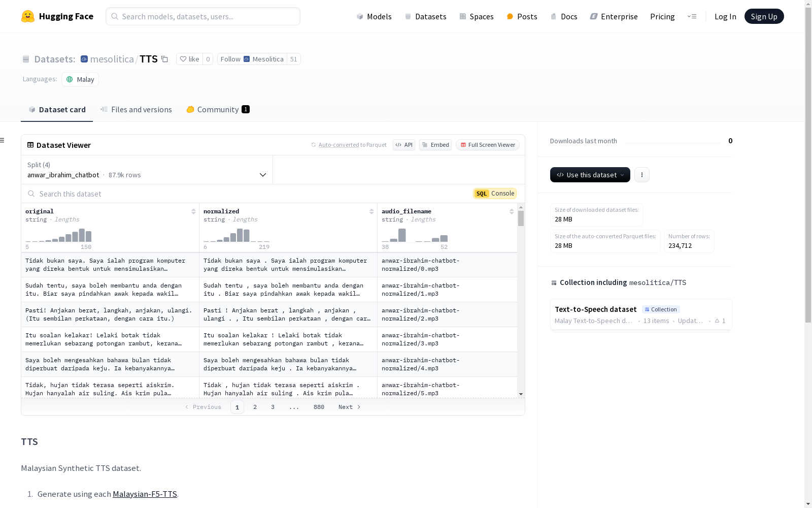The height and width of the screenshot is (508, 812).
Task: Click the follower count 51
Action: (x=293, y=59)
